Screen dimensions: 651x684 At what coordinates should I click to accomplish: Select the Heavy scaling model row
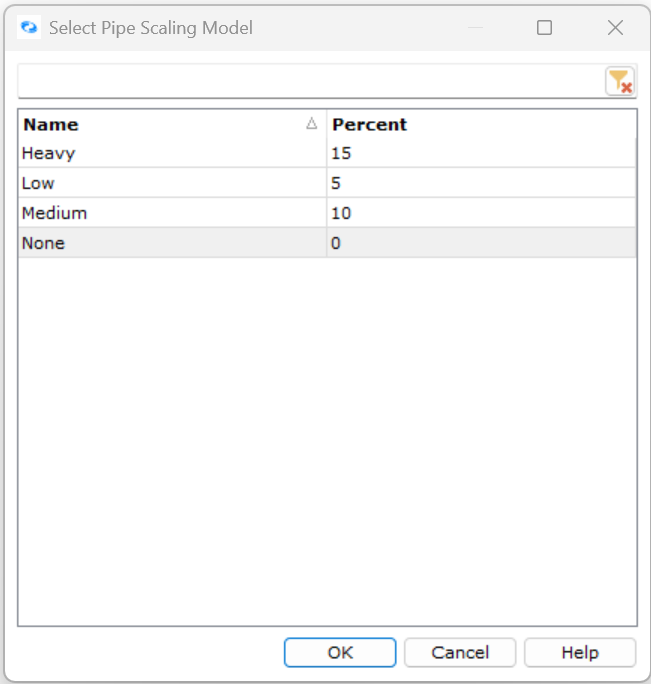[327, 153]
